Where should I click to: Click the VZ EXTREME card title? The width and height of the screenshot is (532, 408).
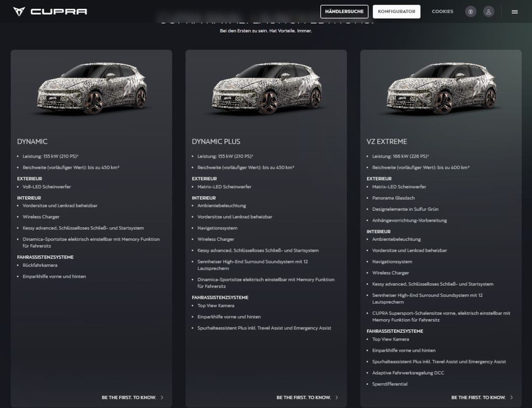tap(387, 141)
